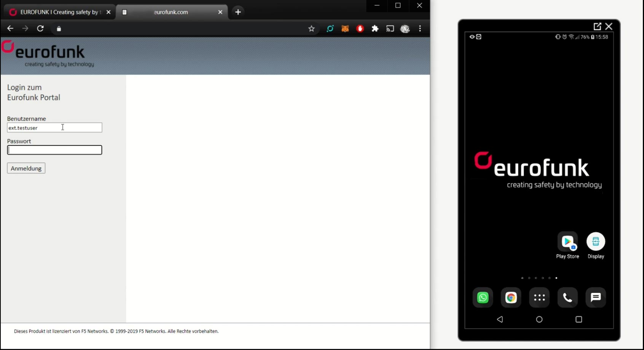Click the Login zum Eurofunk Portal heading
The height and width of the screenshot is (350, 644).
(x=33, y=92)
